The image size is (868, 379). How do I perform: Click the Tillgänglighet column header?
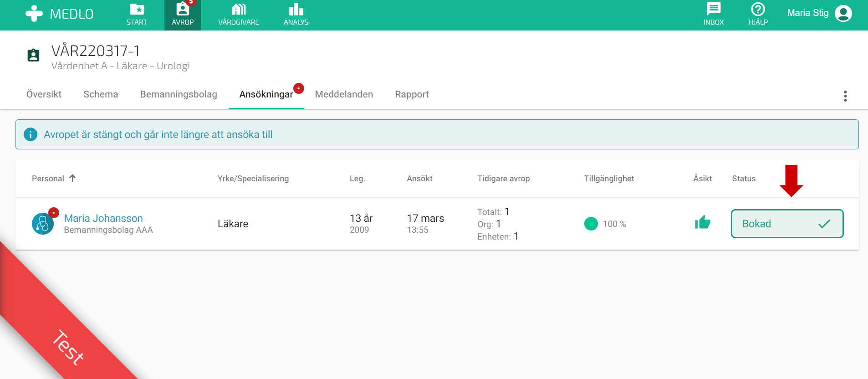click(x=609, y=179)
